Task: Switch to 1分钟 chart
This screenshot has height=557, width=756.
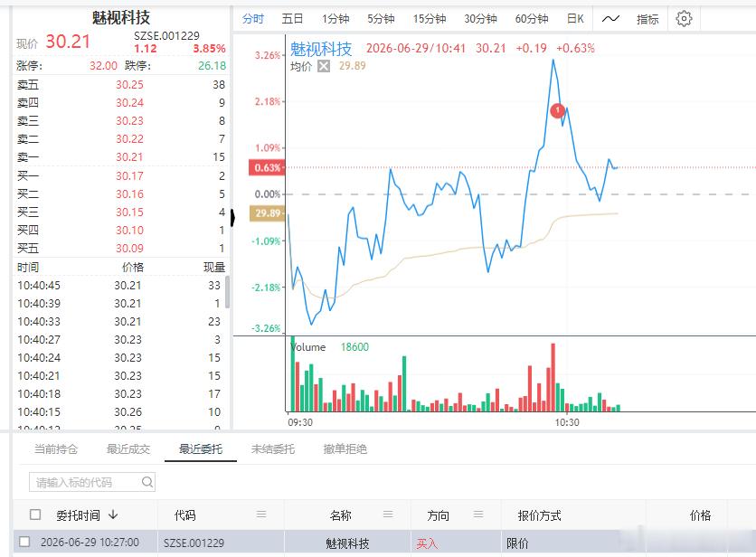Action: coord(335,19)
